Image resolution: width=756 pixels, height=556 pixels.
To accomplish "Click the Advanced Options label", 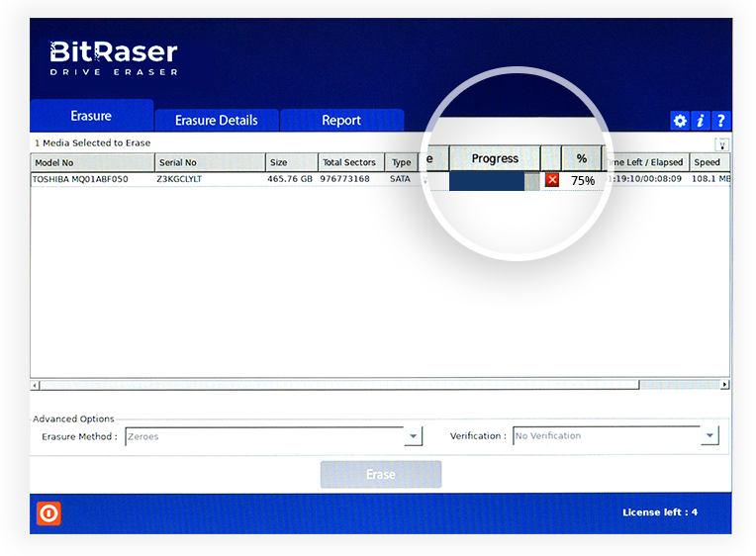I will click(73, 418).
